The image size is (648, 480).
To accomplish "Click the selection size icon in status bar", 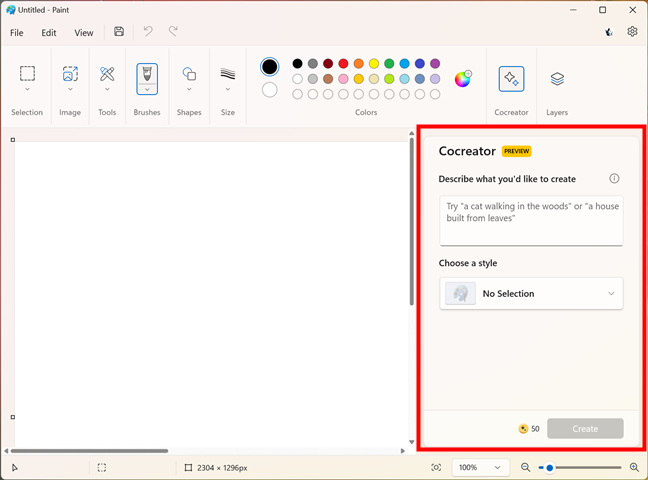I will click(x=102, y=468).
